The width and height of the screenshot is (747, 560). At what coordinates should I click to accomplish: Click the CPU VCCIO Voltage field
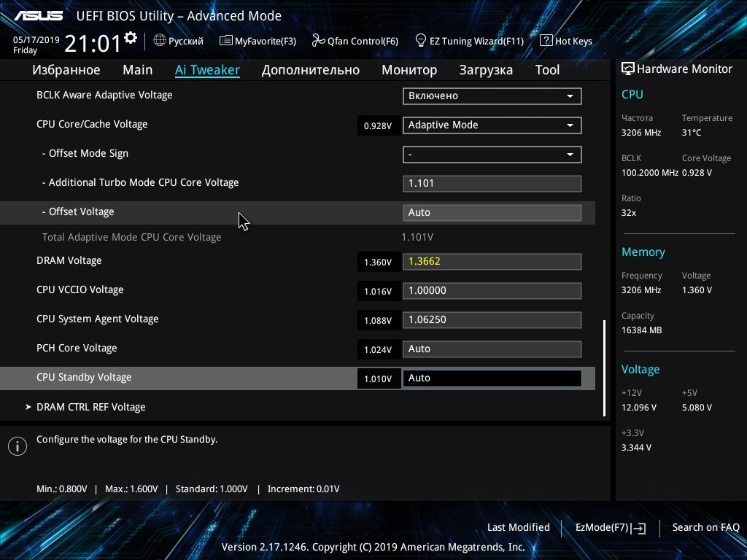pos(492,290)
